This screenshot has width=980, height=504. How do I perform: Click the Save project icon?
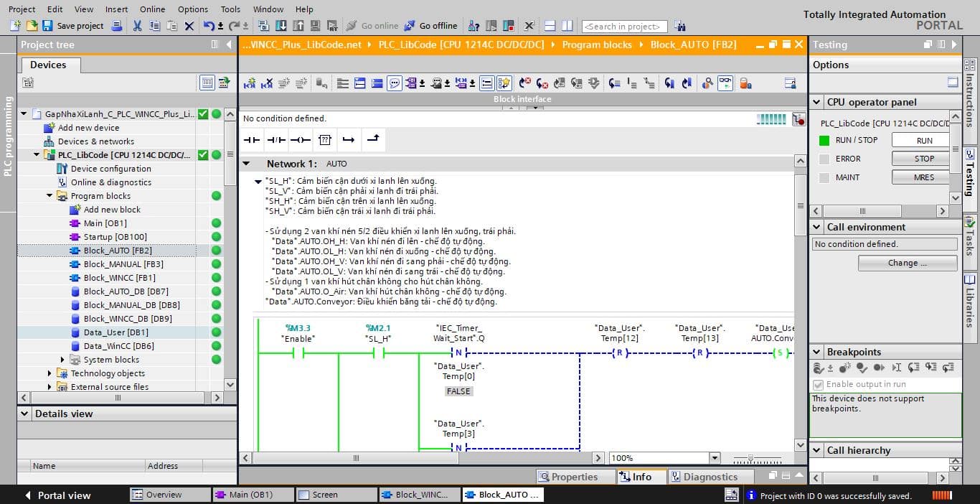point(47,26)
